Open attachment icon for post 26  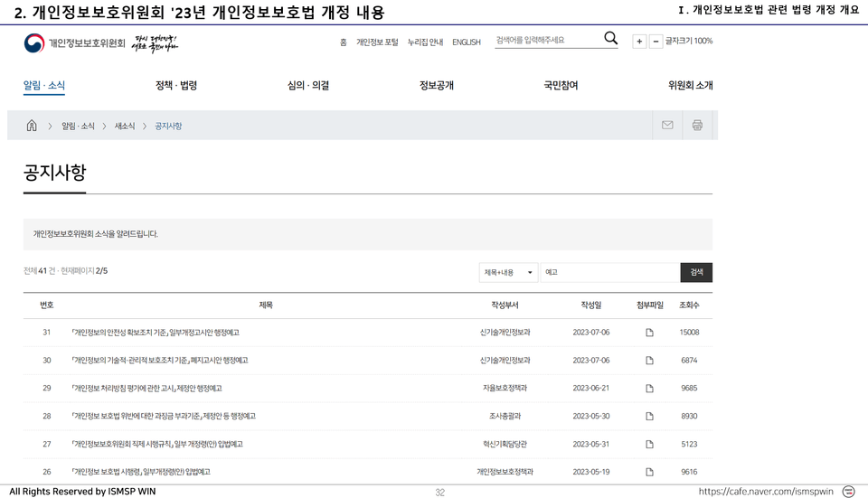click(650, 472)
